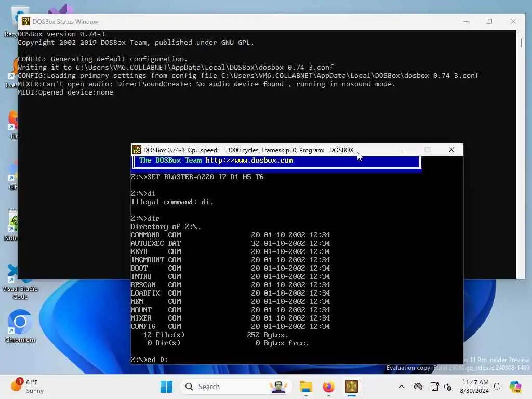Click the http://www.dosbox.com link text
The width and height of the screenshot is (532, 399).
249,160
